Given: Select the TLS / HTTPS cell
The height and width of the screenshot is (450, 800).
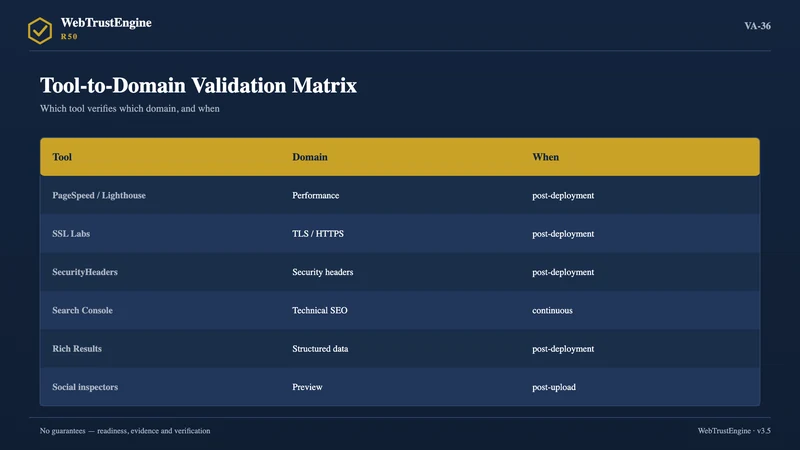Looking at the screenshot, I should 318,234.
